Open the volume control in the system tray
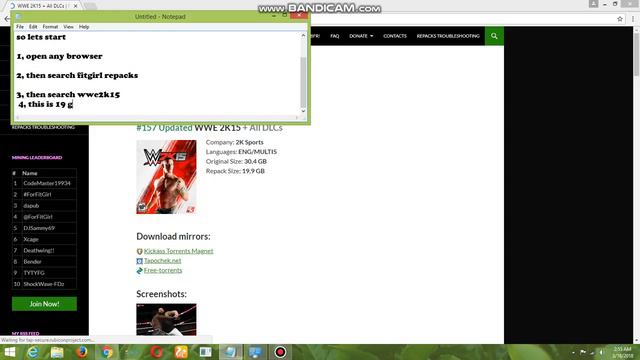Image resolution: width=640 pixels, height=360 pixels. (x=602, y=353)
